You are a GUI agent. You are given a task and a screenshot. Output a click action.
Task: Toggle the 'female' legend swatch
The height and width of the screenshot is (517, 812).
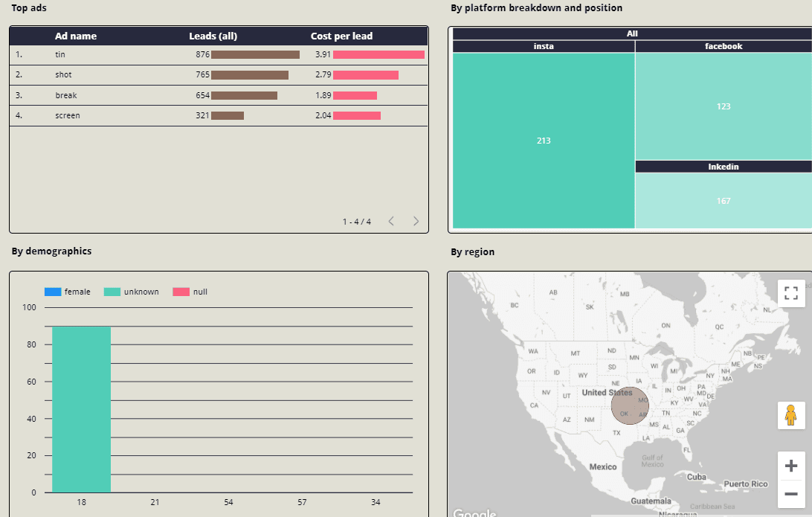[53, 292]
